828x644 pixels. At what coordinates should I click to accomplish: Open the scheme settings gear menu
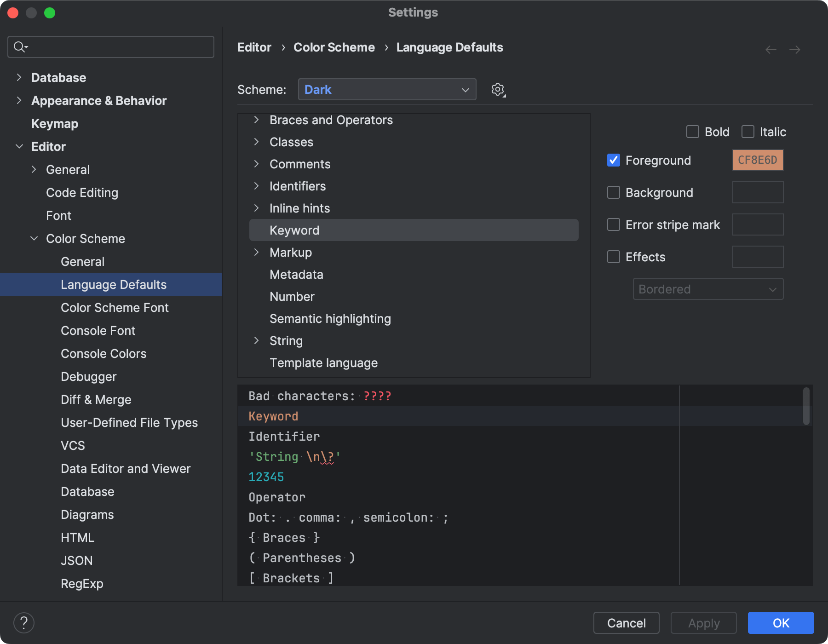[498, 89]
